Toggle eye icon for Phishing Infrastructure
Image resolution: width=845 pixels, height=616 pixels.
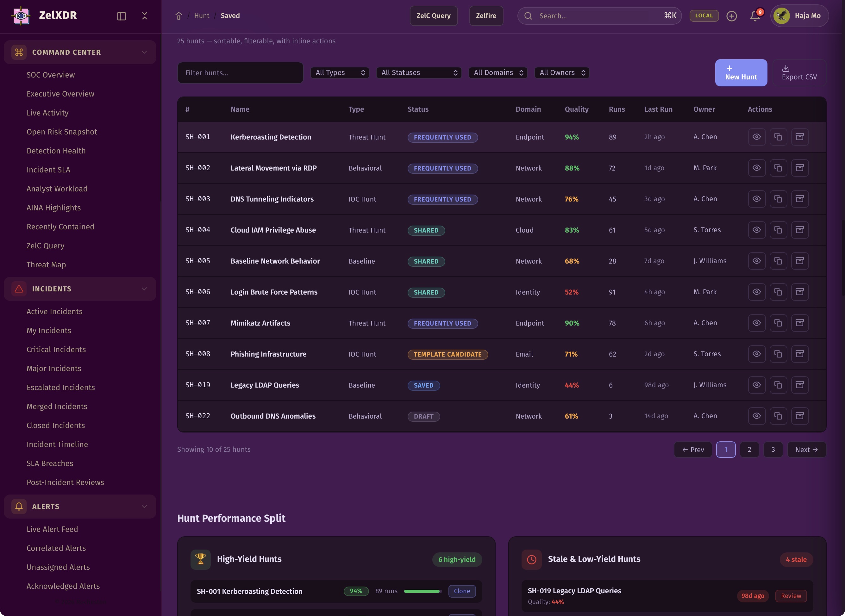click(756, 354)
